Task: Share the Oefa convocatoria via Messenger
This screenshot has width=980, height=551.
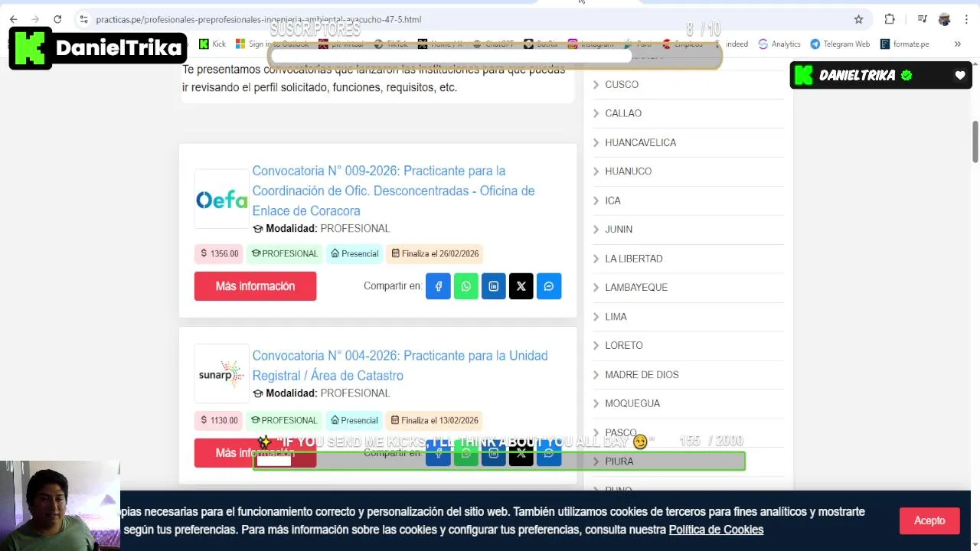Action: 548,286
